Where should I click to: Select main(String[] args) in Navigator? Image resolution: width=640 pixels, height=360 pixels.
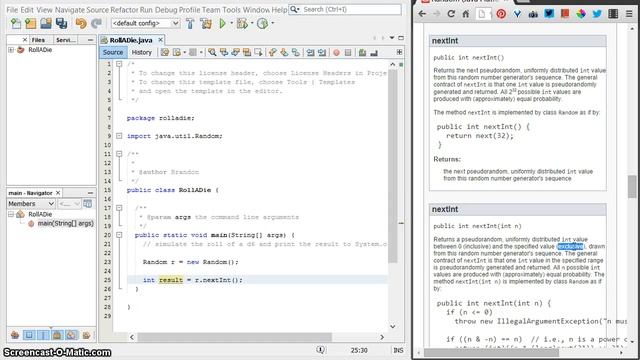pos(65,223)
